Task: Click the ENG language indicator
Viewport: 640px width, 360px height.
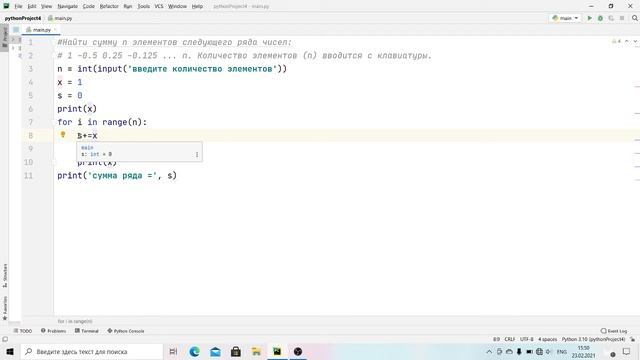Action: point(562,351)
